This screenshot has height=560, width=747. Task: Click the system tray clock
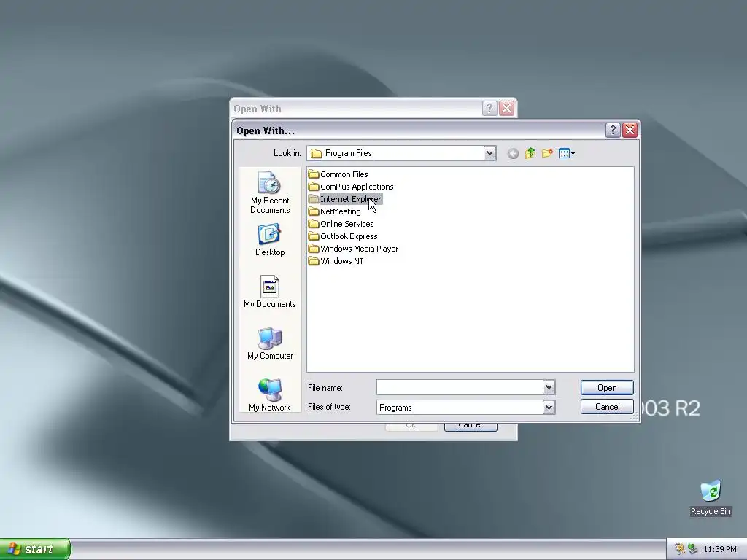pos(720,550)
